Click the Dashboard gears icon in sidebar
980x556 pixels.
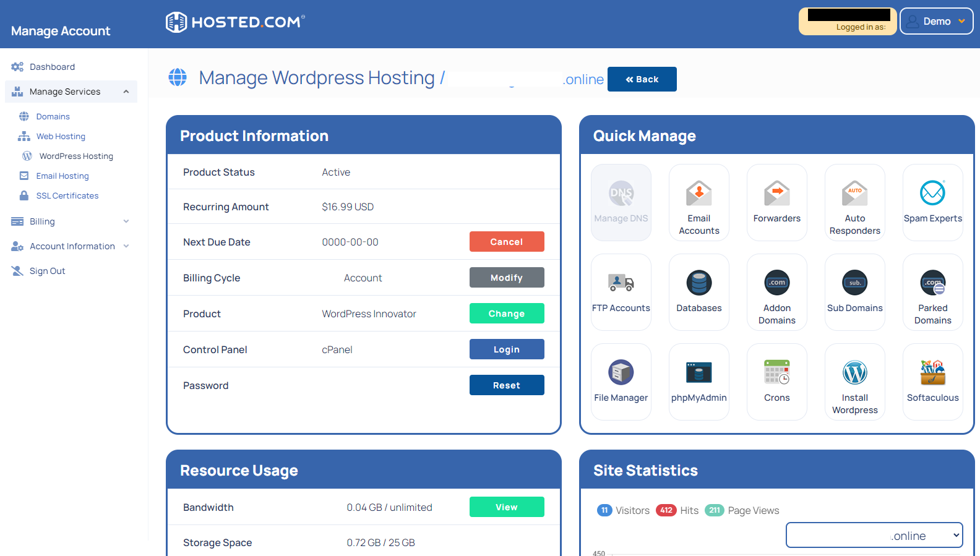tap(17, 67)
